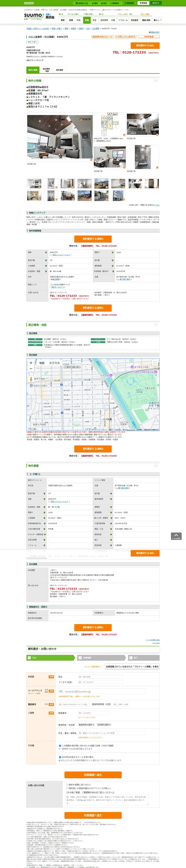Screen dimensions: 186x868
Task: Click the 電話番号 input field
Action: point(74,704)
